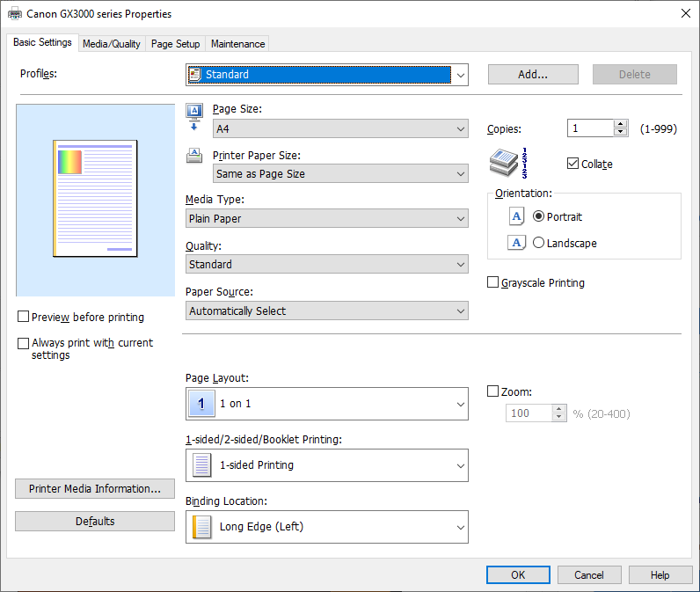Expand Printer Paper Size dropdown

pyautogui.click(x=340, y=173)
